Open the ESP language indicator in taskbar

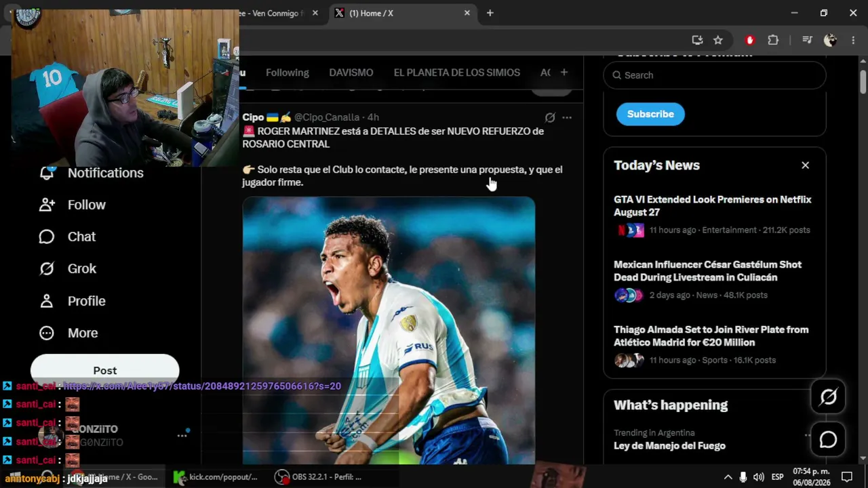(778, 477)
